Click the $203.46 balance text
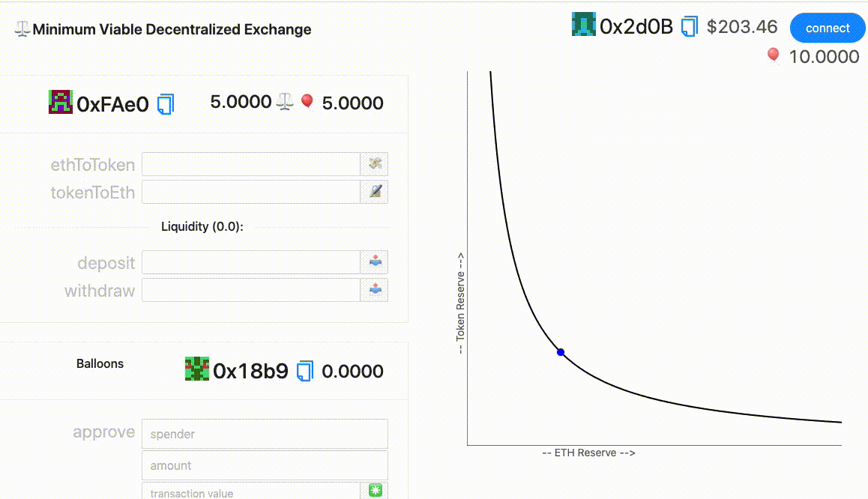 tap(742, 28)
